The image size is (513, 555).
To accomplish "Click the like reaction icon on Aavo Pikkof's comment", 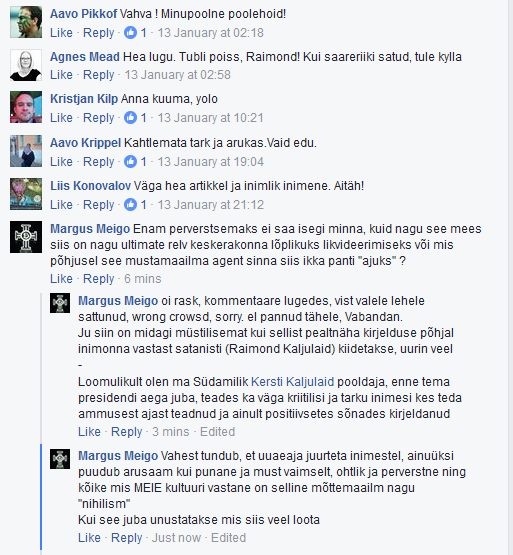I will 130,33.
